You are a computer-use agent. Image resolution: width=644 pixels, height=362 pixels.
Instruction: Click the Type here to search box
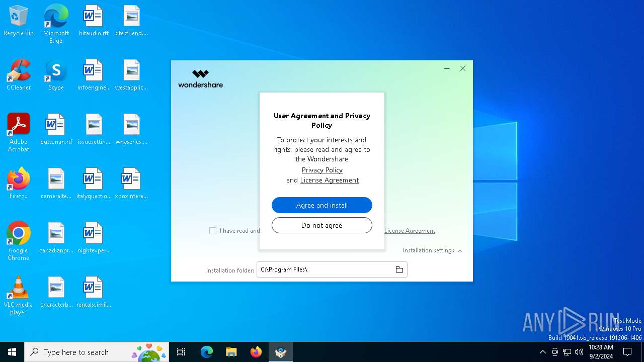97,352
